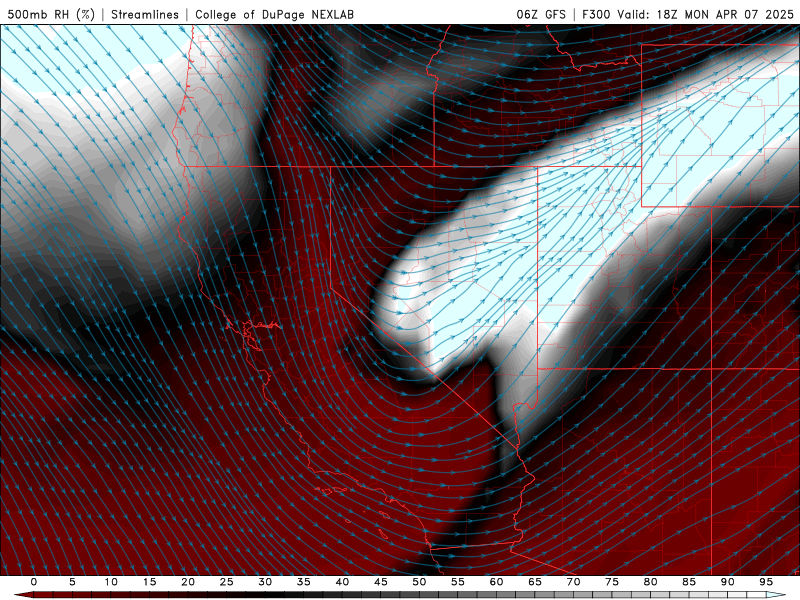Click the '85' colorbar scale label
The width and height of the screenshot is (800, 600).
coord(689,582)
